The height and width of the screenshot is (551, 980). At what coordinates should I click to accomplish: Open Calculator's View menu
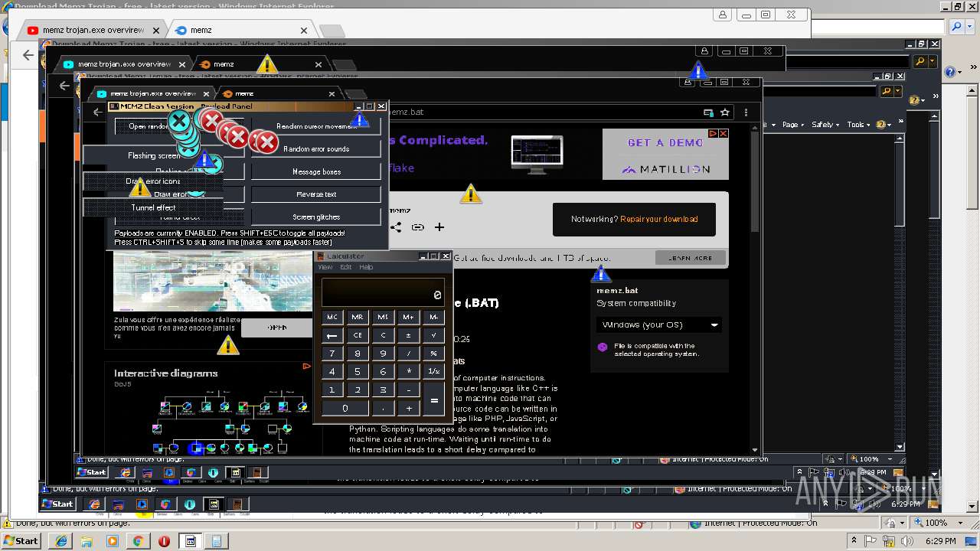pyautogui.click(x=325, y=267)
